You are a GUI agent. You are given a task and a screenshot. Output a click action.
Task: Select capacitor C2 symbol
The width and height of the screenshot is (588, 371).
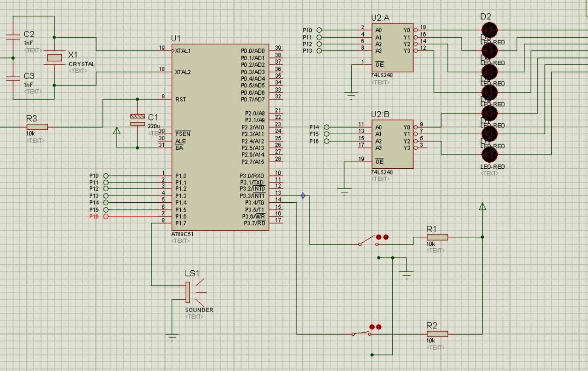pos(13,37)
